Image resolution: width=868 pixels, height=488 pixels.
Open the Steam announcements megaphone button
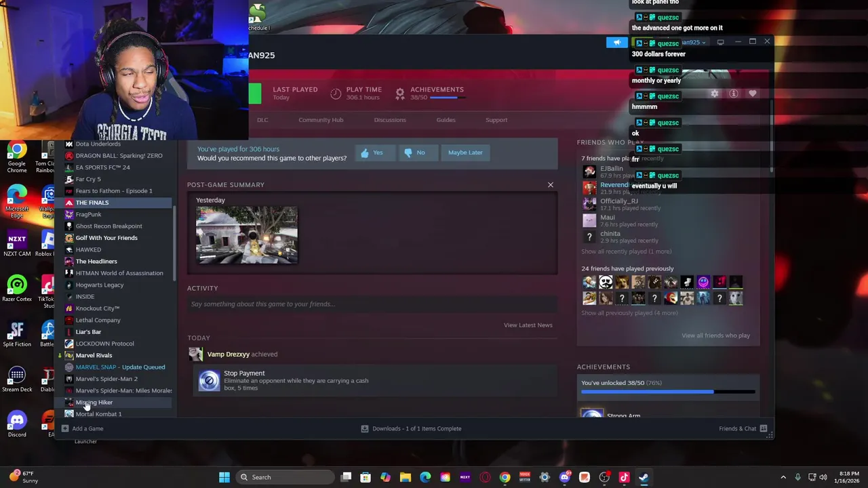click(x=616, y=43)
